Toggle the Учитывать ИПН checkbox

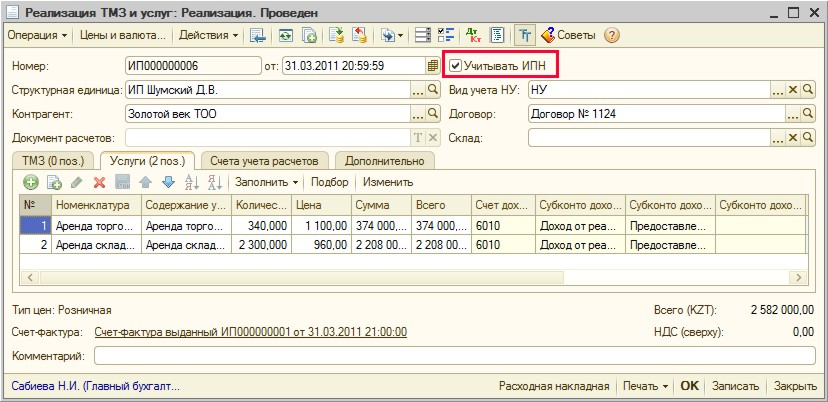coord(456,65)
